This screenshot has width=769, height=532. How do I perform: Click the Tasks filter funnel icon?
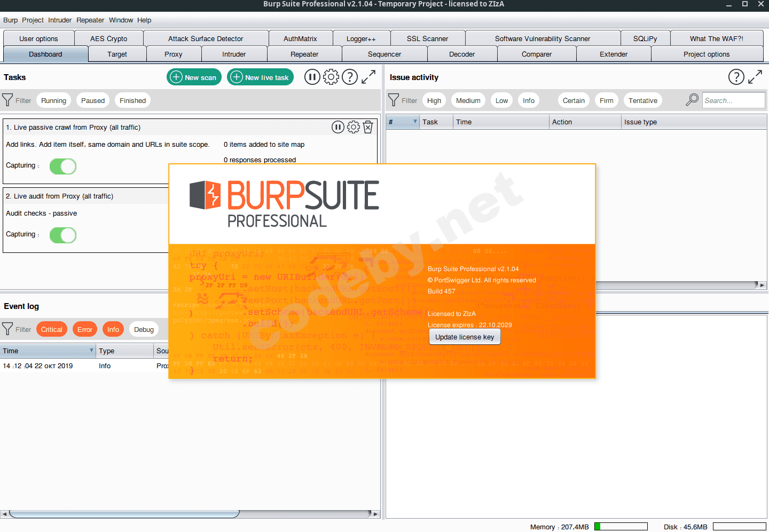pyautogui.click(x=7, y=100)
